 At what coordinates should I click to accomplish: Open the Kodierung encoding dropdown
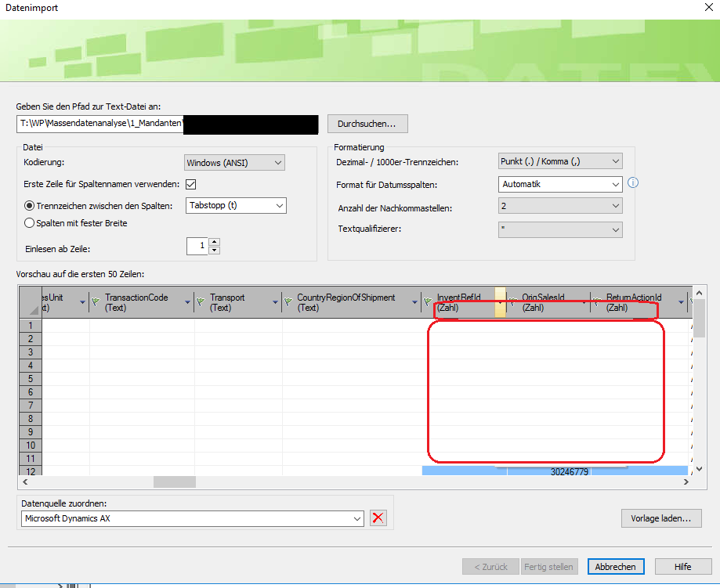click(234, 163)
